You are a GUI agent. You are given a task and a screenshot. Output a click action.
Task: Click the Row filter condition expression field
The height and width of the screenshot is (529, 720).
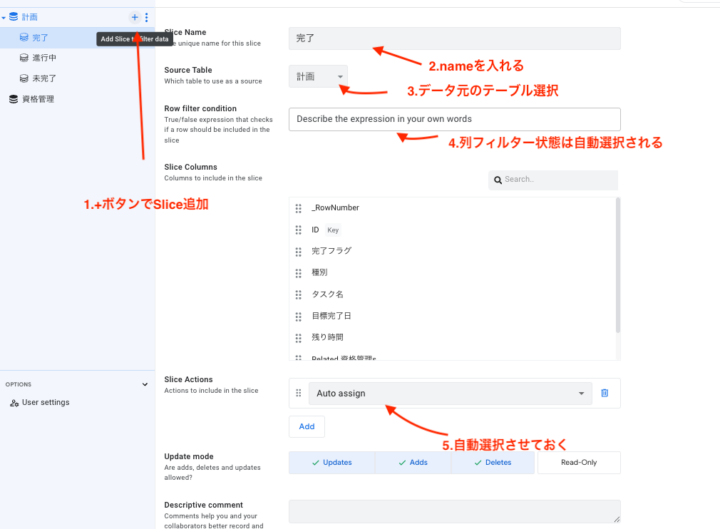tap(454, 119)
